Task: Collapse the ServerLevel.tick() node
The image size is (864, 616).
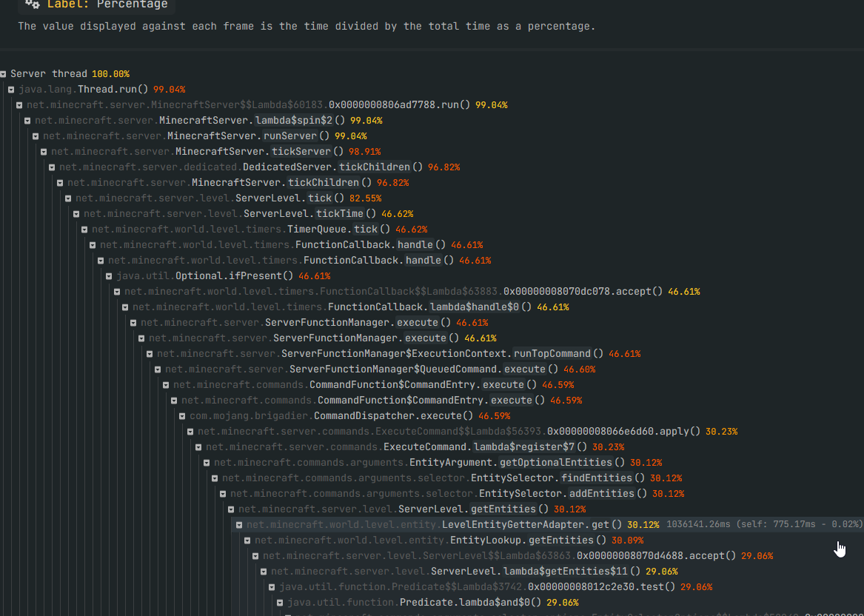Action: pos(68,198)
